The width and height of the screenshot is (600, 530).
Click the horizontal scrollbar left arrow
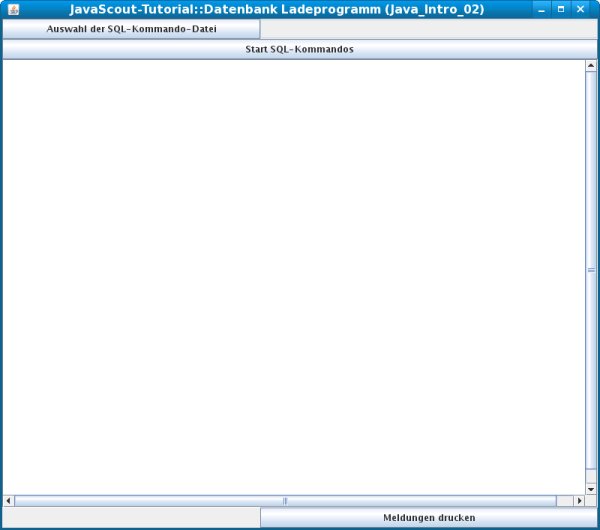pyautogui.click(x=9, y=500)
